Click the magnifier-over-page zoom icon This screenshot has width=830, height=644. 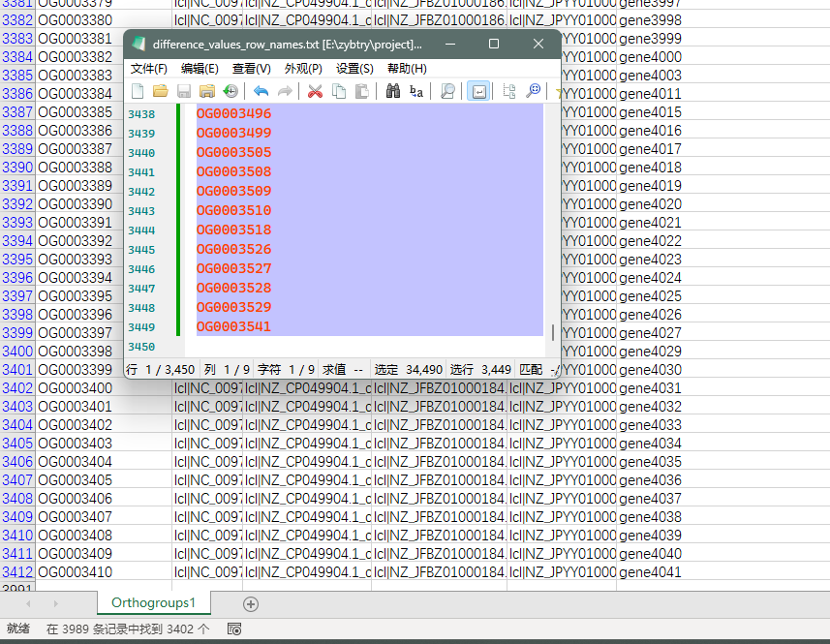tap(447, 91)
